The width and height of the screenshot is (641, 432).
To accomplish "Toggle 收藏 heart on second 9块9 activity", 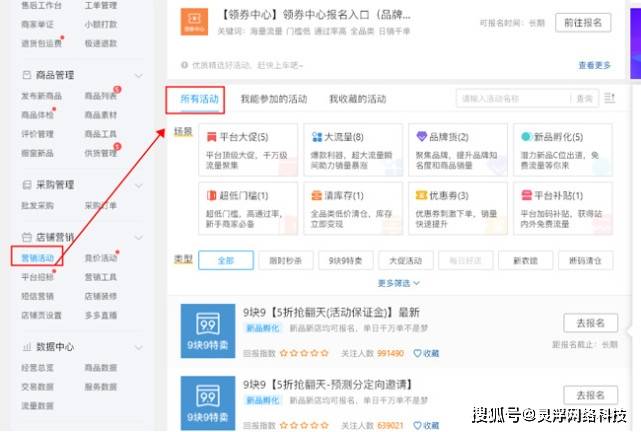I will coord(426,425).
